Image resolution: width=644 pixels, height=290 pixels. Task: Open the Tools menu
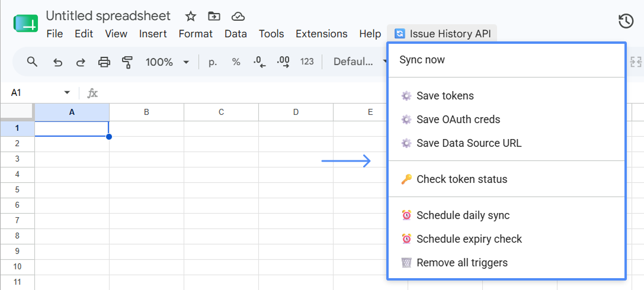point(271,34)
